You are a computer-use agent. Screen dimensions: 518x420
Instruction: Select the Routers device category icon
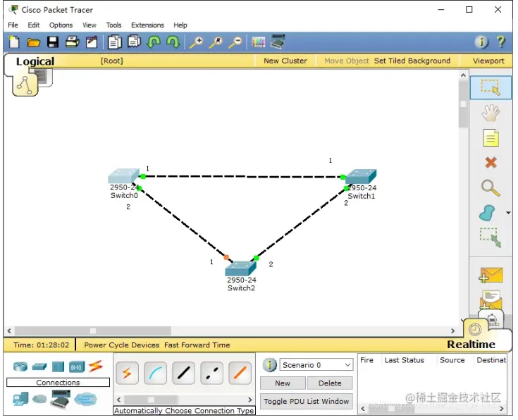pos(20,366)
